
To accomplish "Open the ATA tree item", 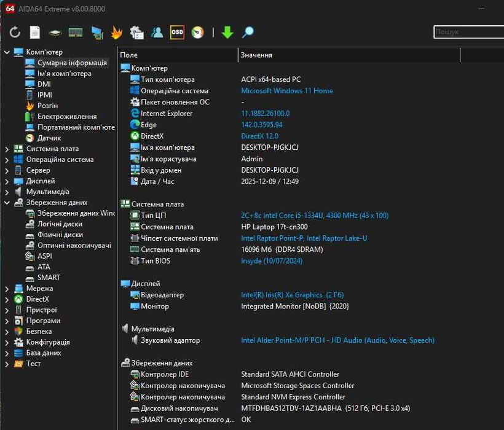I will (44, 267).
